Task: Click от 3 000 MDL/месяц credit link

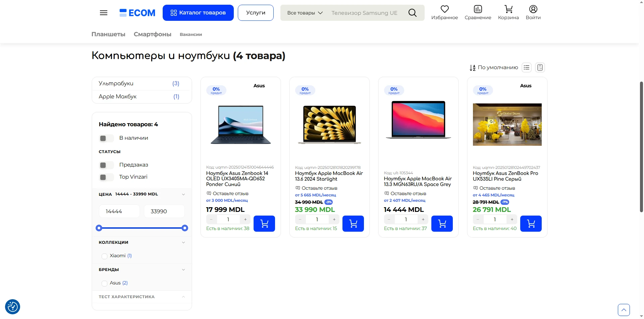Action: (x=227, y=200)
